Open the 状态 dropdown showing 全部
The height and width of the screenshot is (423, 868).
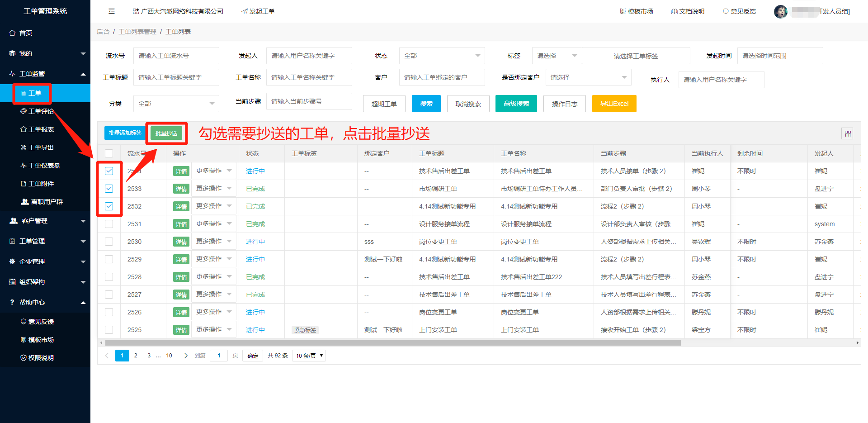442,56
